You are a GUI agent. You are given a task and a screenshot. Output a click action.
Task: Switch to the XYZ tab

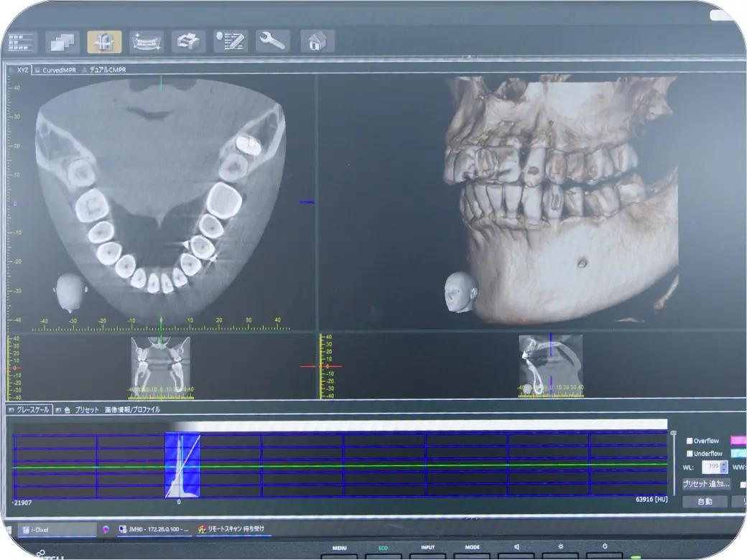(19, 70)
